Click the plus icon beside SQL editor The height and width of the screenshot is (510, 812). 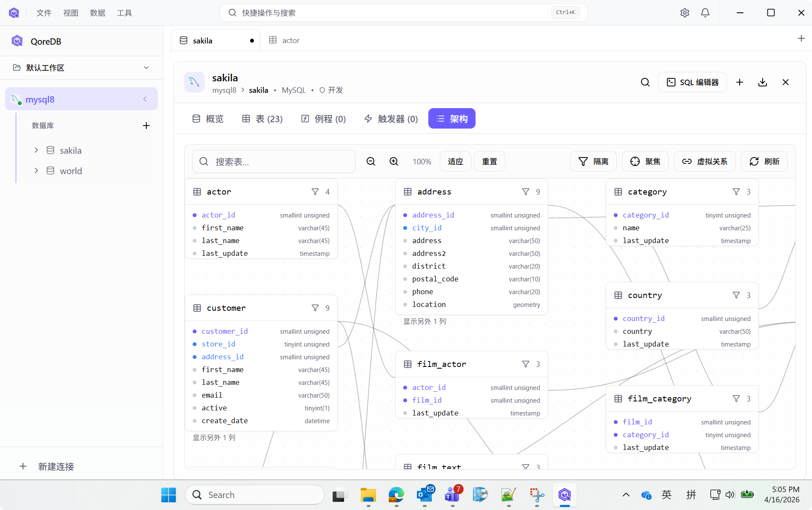click(x=740, y=82)
